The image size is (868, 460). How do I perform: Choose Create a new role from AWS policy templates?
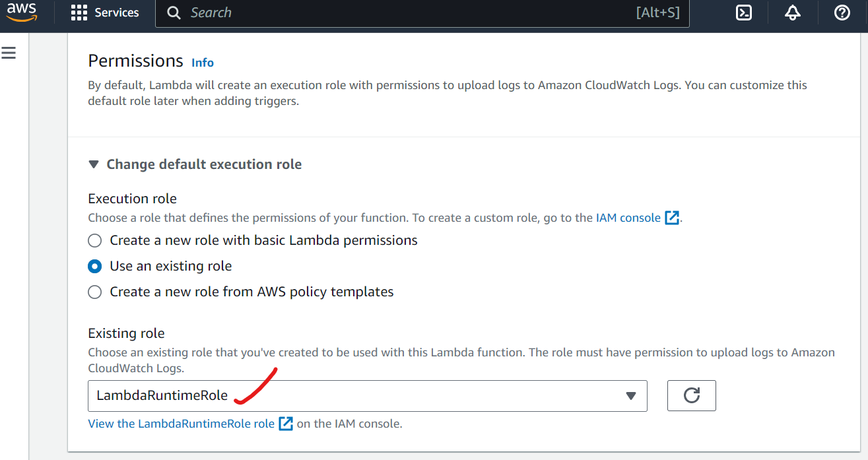[x=95, y=292]
